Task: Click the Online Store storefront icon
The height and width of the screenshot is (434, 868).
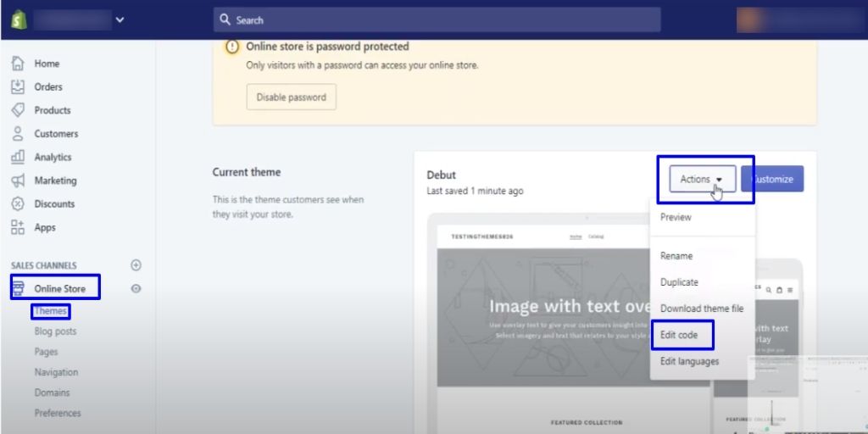Action: pyautogui.click(x=19, y=288)
